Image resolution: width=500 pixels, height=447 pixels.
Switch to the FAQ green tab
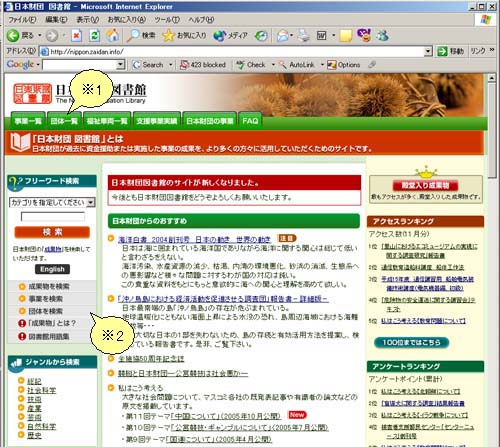coord(250,121)
